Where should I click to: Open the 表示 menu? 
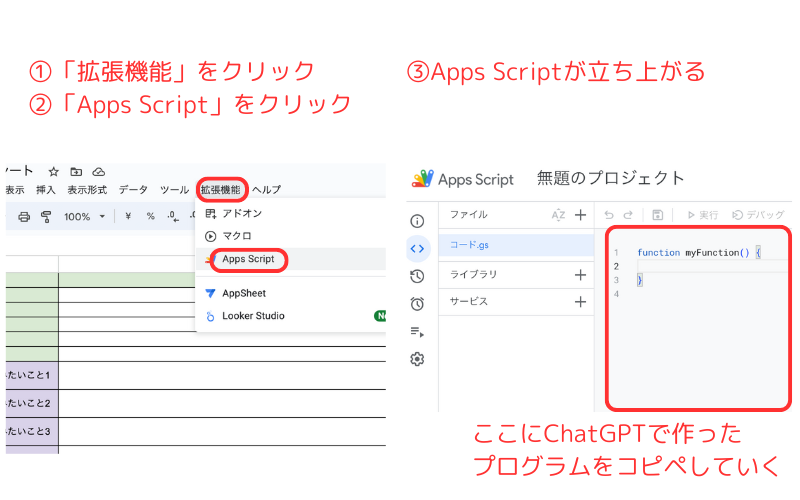pos(15,190)
